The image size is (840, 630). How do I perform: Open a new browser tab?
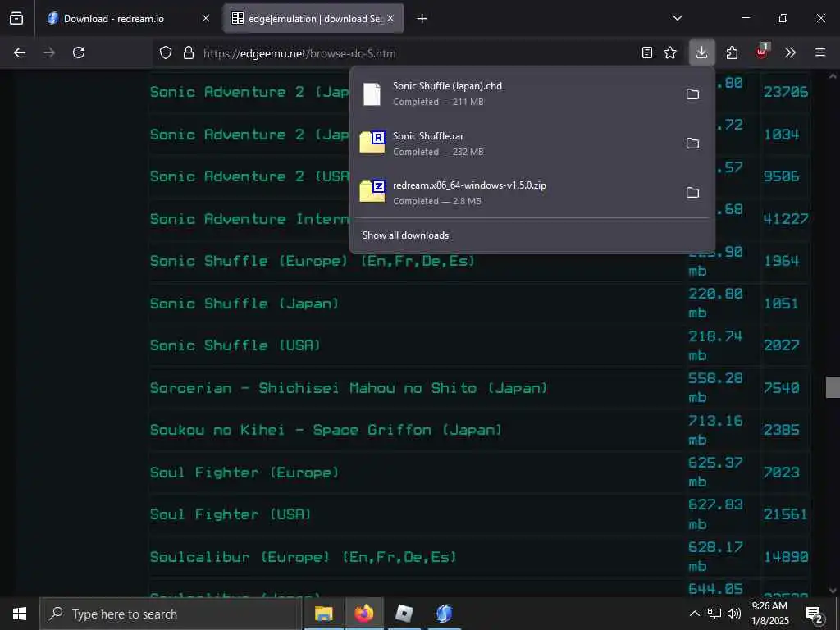click(422, 19)
